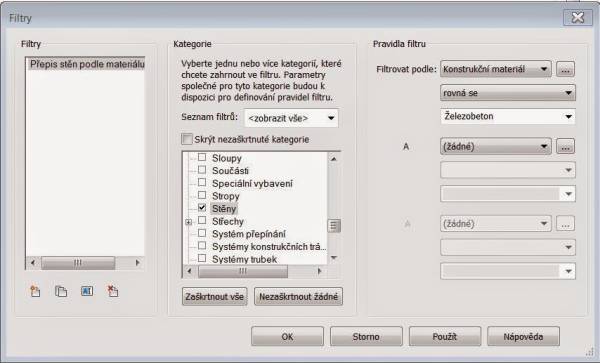Viewport: 600px width, 363px height.
Task: Open the Železobeton value dropdown
Action: click(508, 116)
